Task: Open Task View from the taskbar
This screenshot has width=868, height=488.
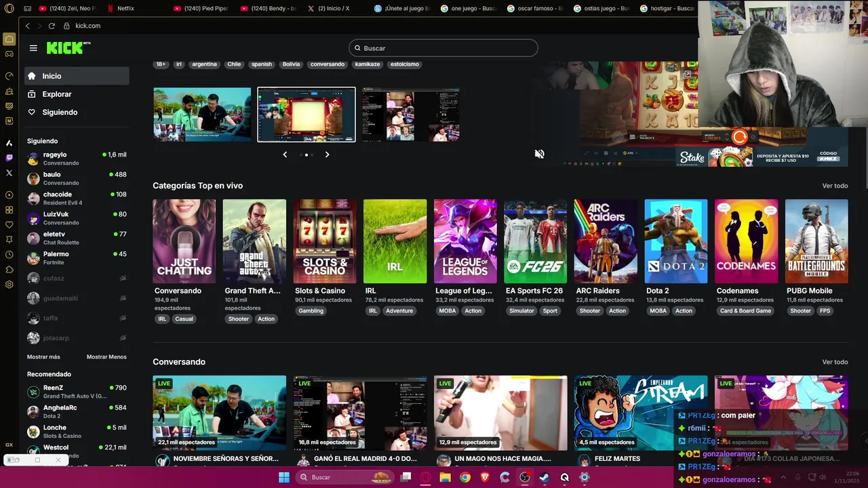Action: 406,477
